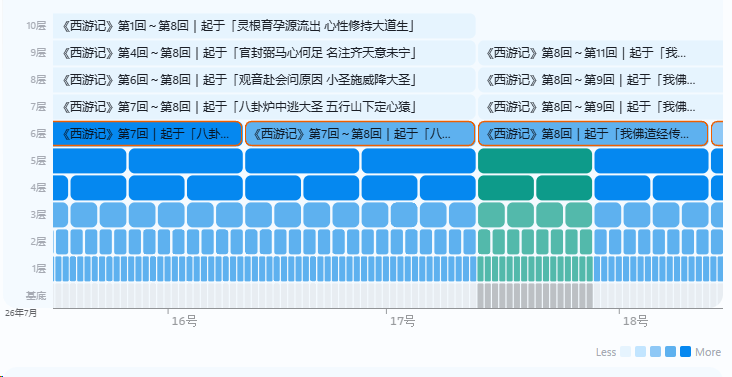Click the 5层 row label

(x=38, y=161)
